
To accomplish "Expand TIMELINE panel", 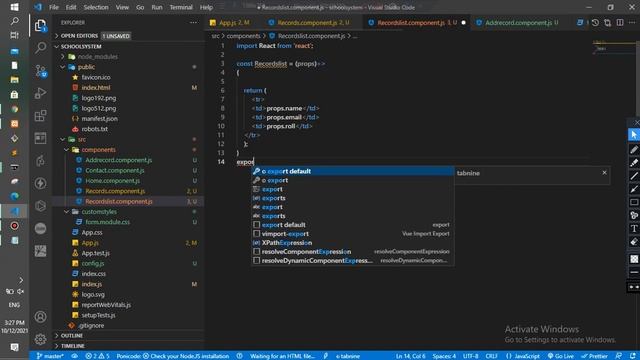I will coord(73,346).
